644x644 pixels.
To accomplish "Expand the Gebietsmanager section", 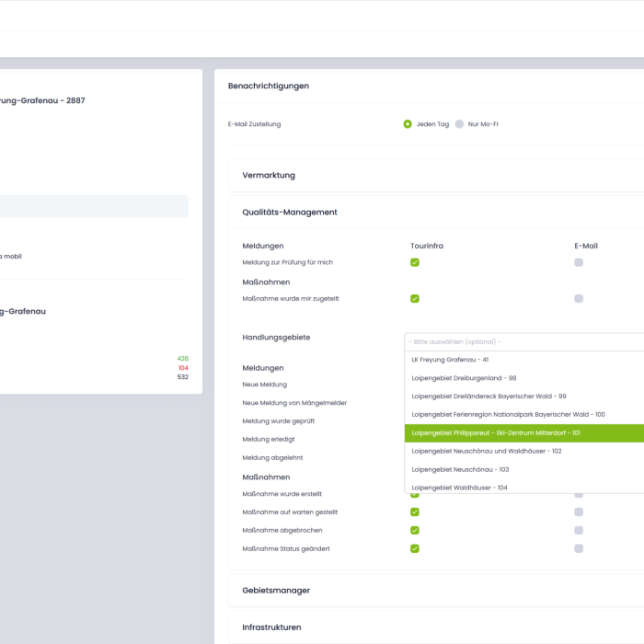I will (x=276, y=591).
